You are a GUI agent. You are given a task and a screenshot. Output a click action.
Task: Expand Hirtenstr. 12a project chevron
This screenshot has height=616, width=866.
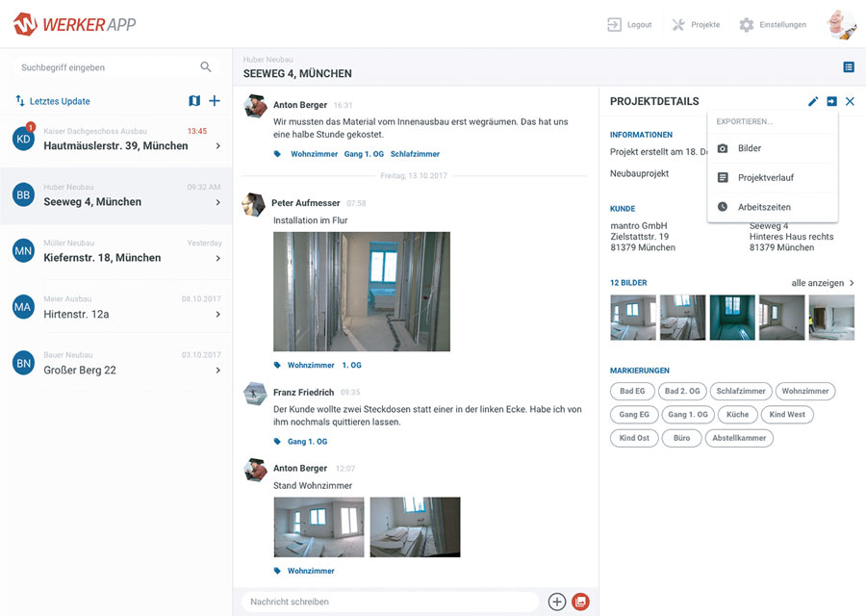click(x=218, y=315)
